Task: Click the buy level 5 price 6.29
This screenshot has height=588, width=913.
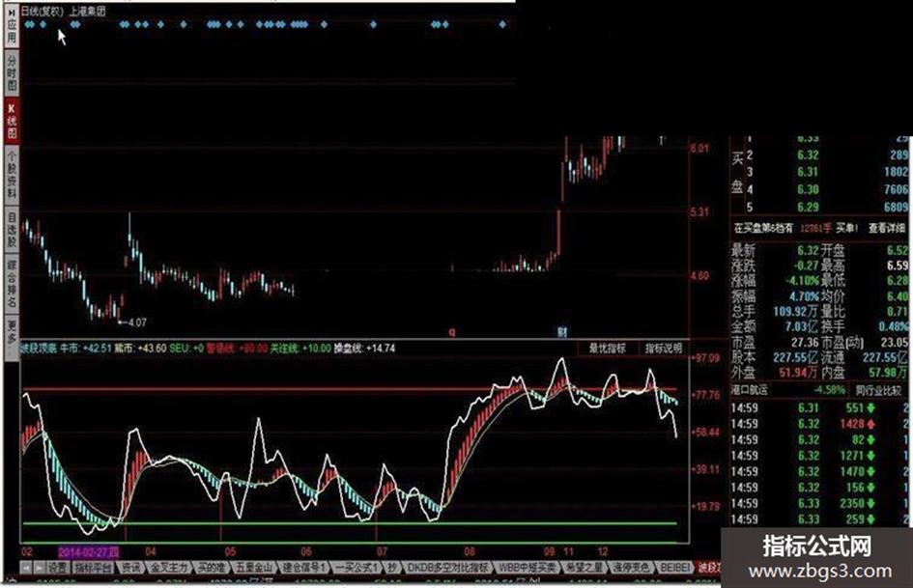Action: pos(808,207)
